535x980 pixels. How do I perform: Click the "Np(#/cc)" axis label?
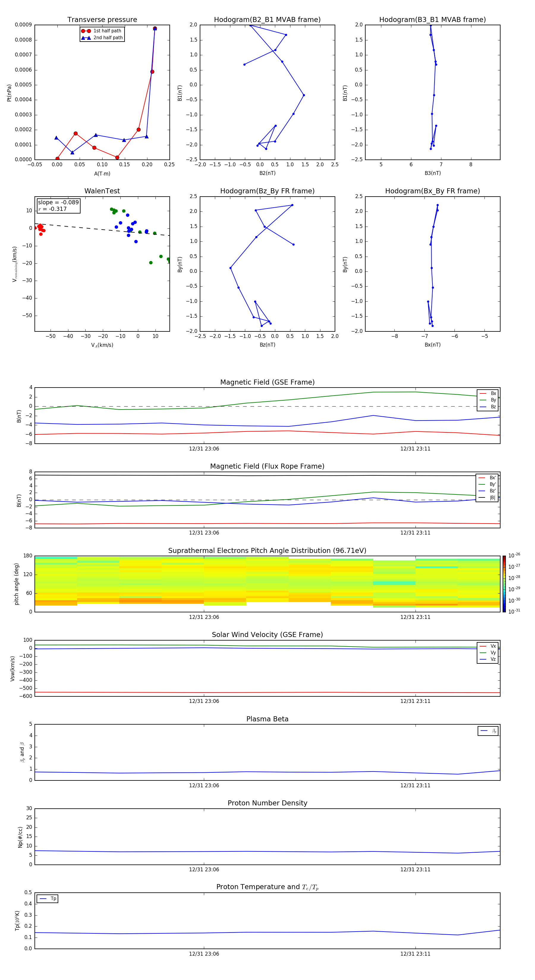click(x=20, y=837)
